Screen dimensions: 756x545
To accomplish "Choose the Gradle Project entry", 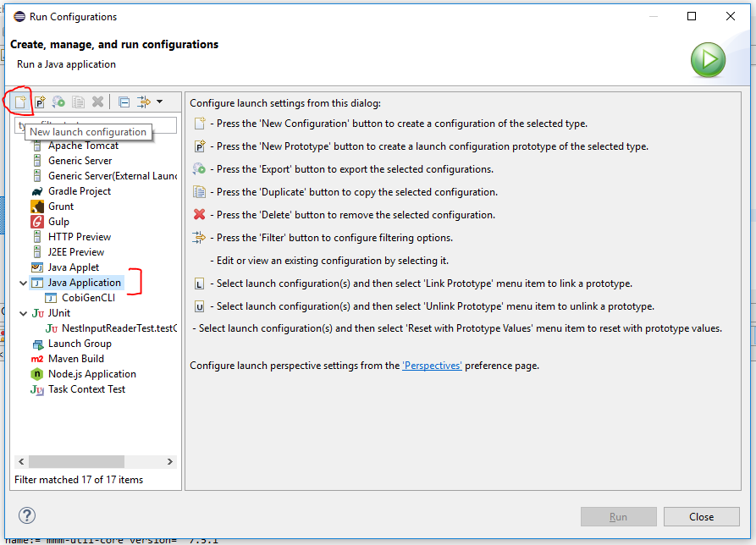I will pos(80,191).
